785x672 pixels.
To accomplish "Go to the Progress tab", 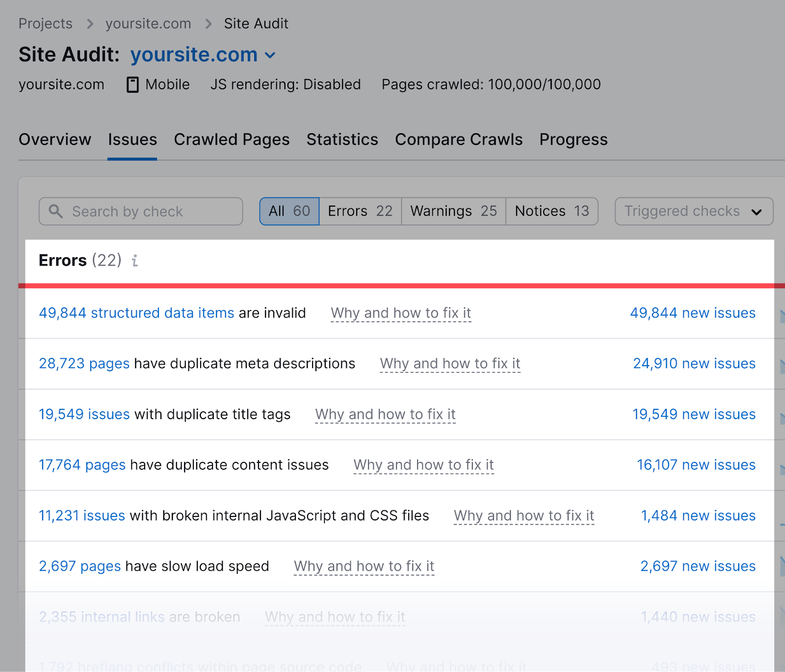I will pos(574,140).
